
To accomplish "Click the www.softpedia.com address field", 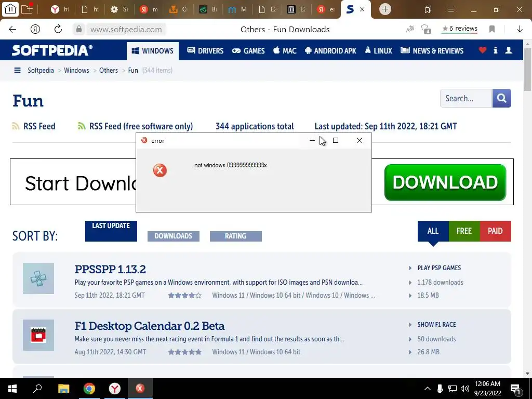I will pyautogui.click(x=126, y=30).
